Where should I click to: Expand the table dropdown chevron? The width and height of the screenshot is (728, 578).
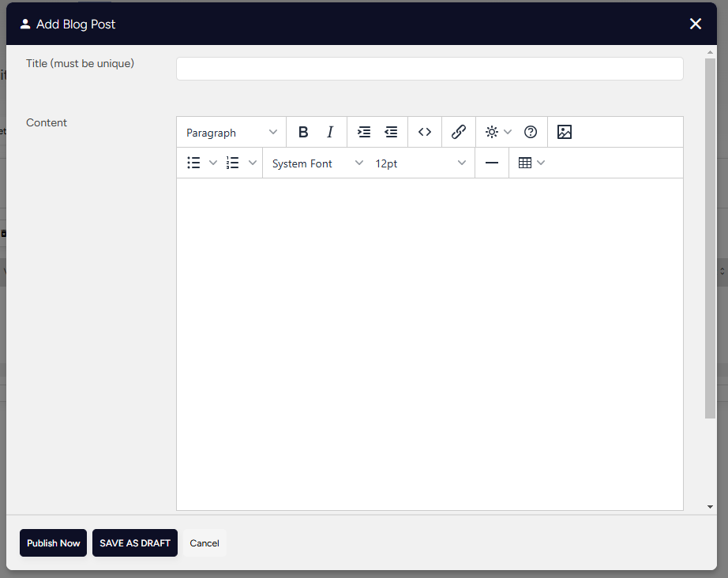click(541, 163)
